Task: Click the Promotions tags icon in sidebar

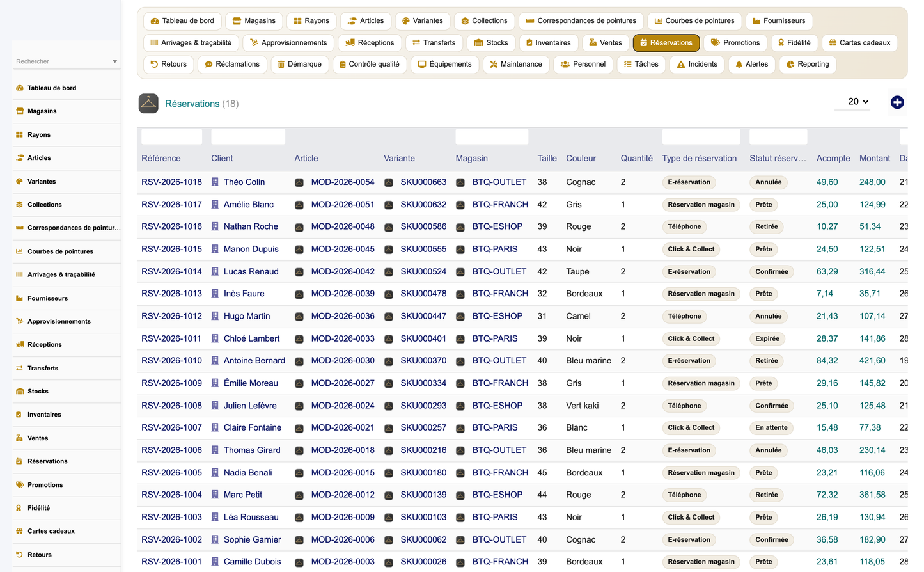Action: point(20,485)
